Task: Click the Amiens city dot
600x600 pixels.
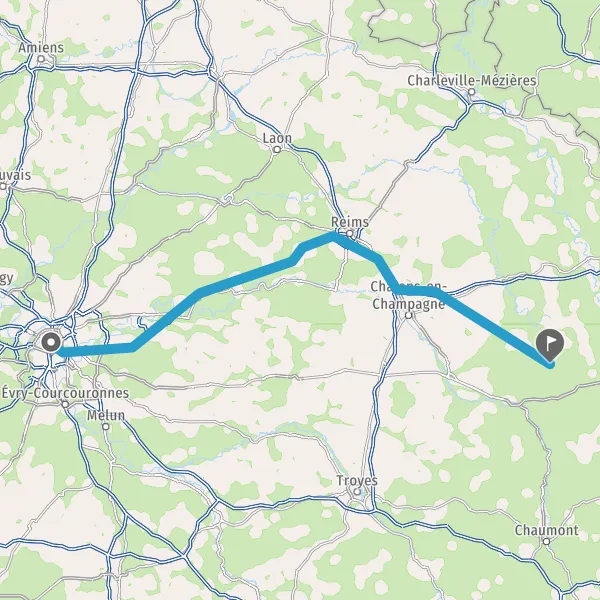Action: click(41, 59)
